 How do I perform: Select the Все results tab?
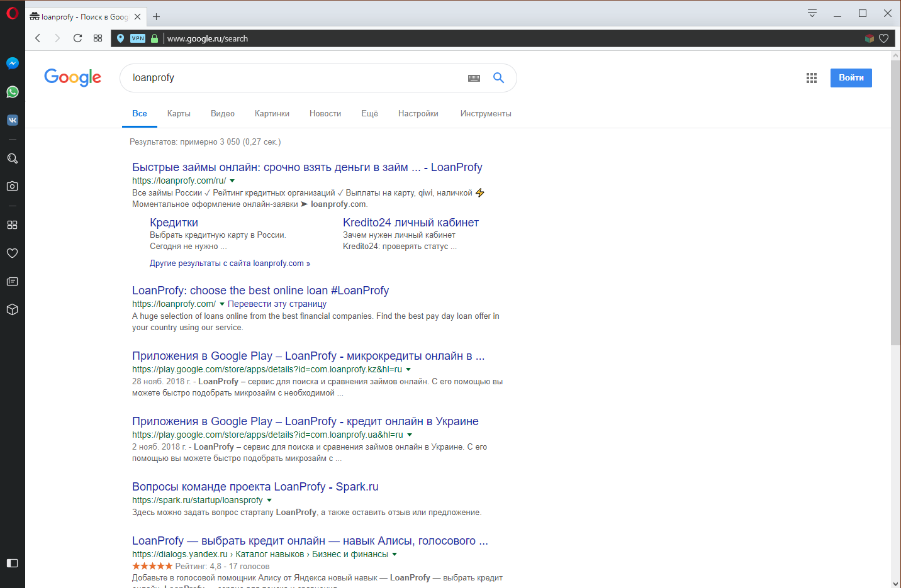click(140, 114)
